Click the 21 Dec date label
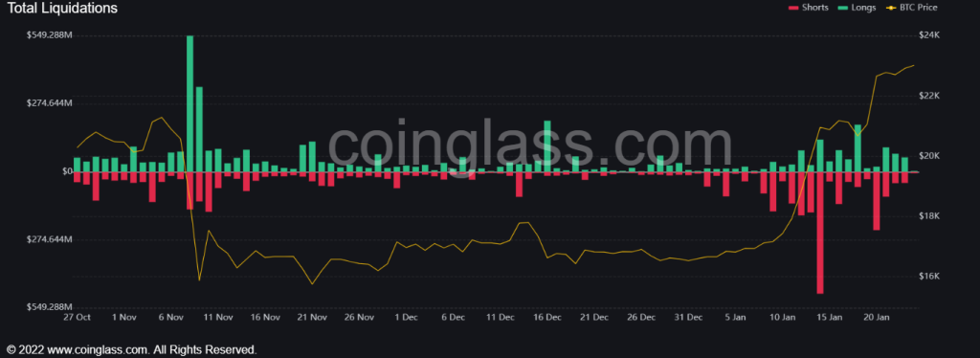 593,318
